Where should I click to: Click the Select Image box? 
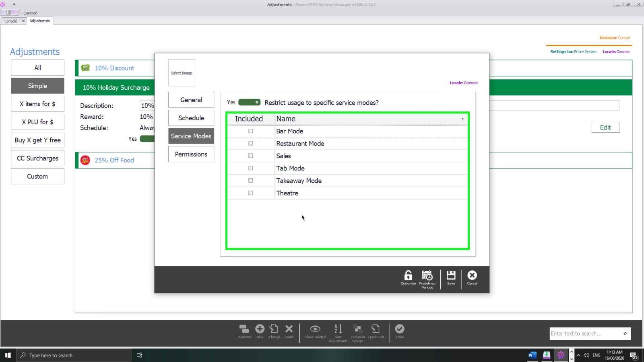coord(182,73)
